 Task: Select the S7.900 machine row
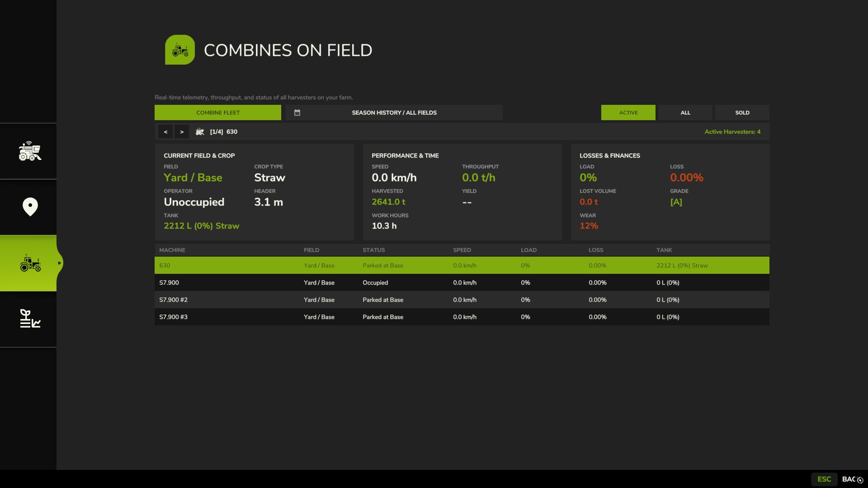(462, 282)
